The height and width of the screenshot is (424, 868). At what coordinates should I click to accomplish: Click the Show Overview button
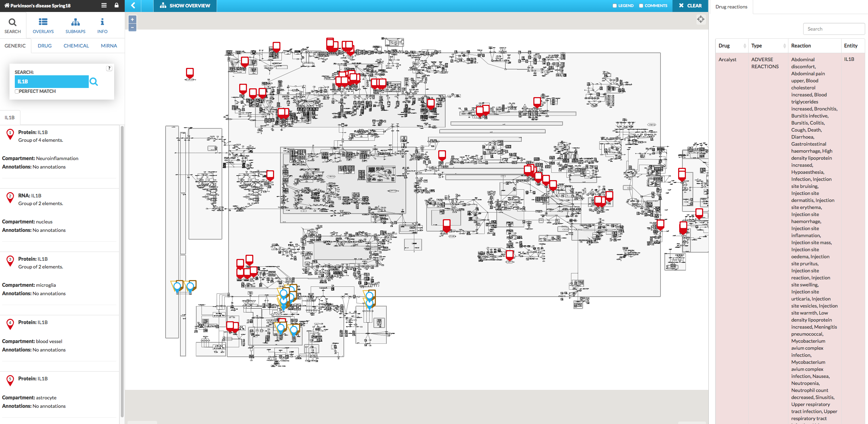coord(185,6)
